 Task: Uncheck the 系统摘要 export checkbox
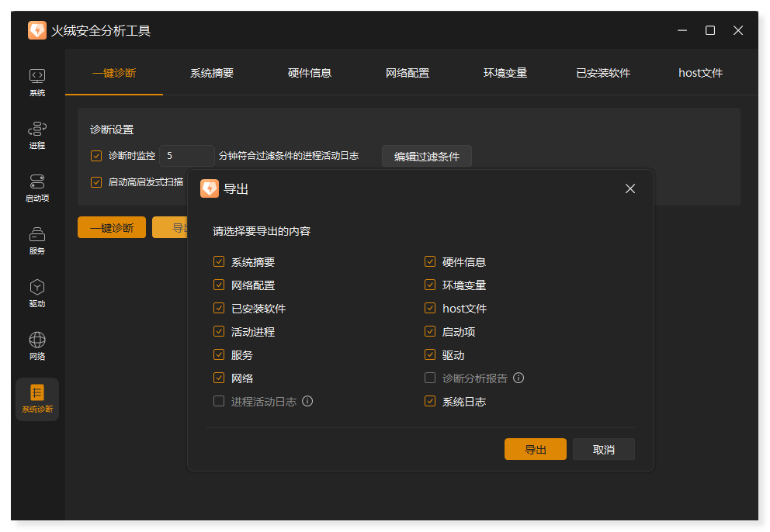(219, 262)
